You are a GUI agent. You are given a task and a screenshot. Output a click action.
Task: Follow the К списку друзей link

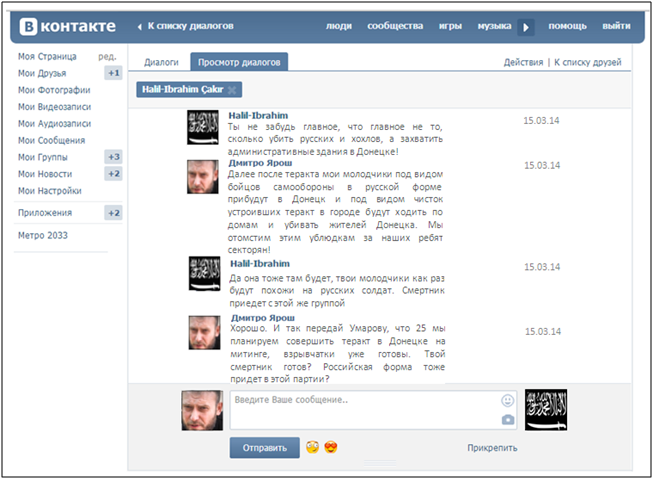588,63
